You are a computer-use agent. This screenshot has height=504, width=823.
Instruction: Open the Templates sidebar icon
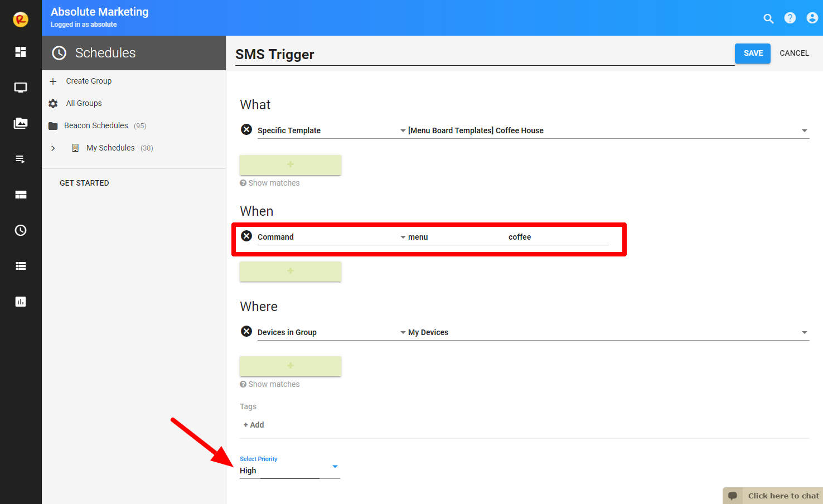[x=21, y=195]
